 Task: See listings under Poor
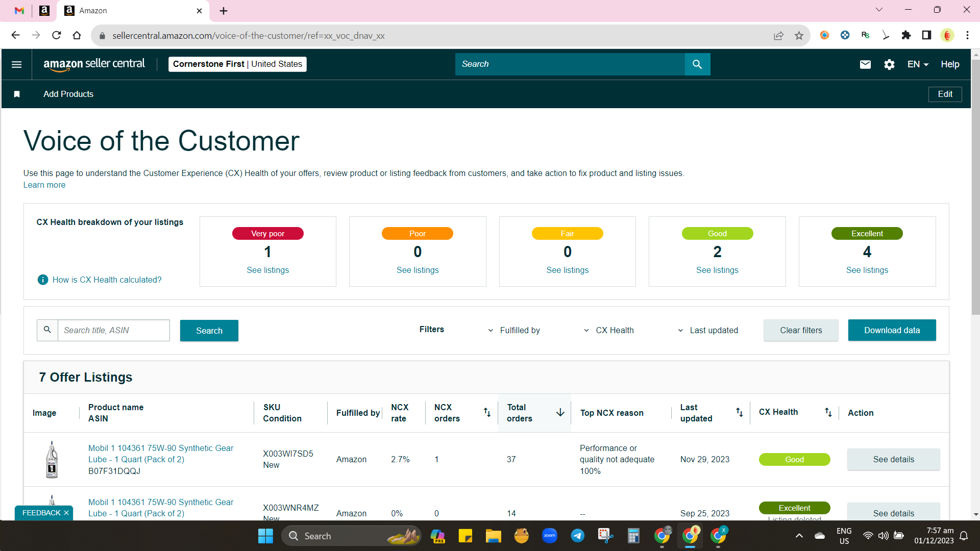pos(418,270)
